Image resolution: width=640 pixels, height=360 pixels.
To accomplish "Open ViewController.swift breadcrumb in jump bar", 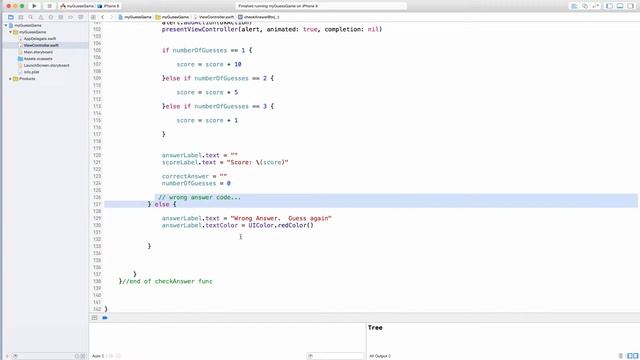I will pyautogui.click(x=214, y=17).
